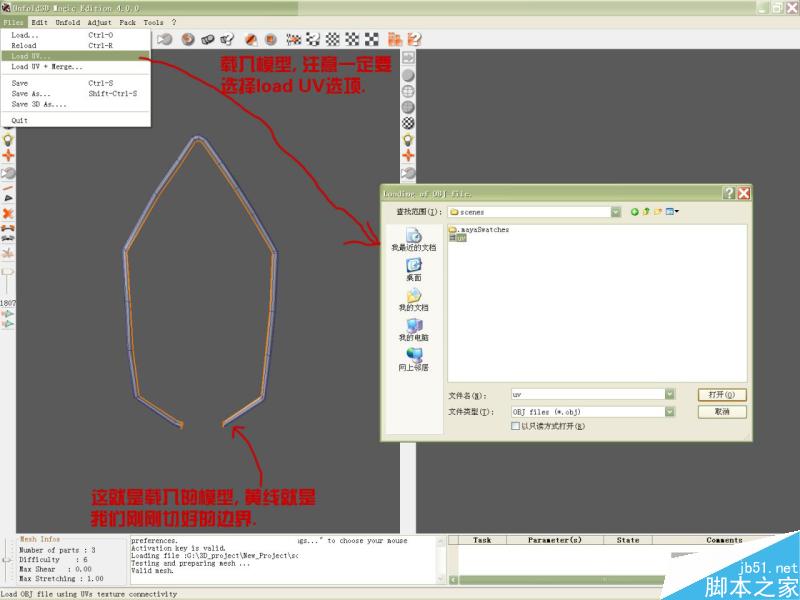Expand the 文件名 filename dropdown arrow
Viewport: 800px width, 600px height.
click(670, 394)
